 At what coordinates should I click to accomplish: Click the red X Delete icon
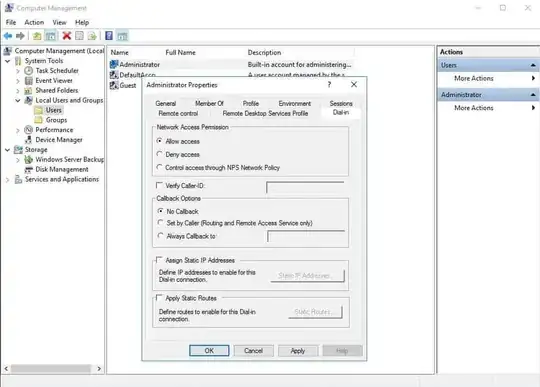(67, 36)
